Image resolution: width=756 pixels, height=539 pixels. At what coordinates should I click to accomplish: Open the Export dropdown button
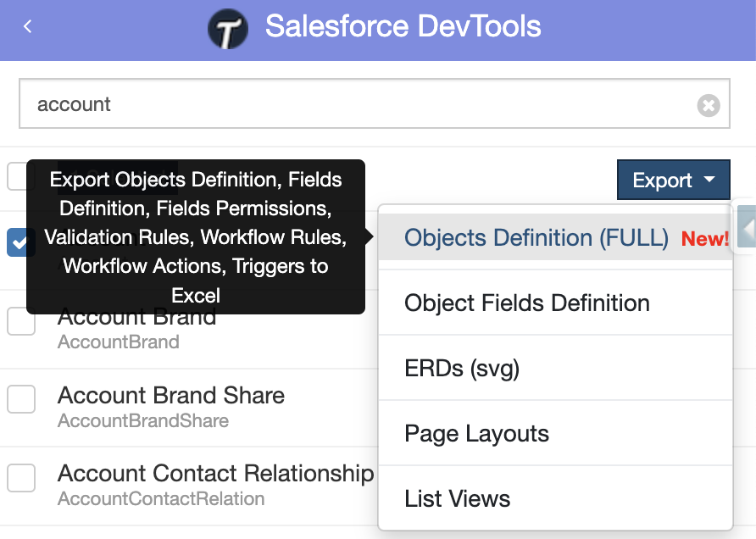[674, 180]
